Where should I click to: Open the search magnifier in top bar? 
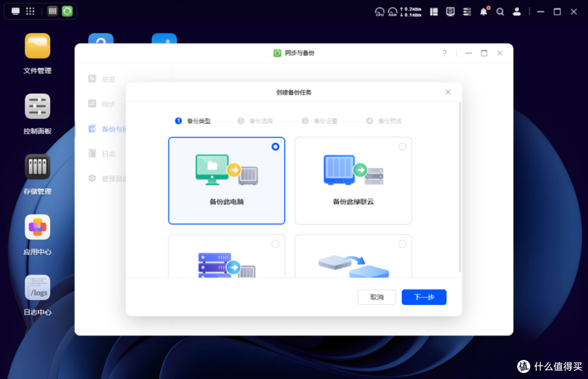tap(500, 12)
